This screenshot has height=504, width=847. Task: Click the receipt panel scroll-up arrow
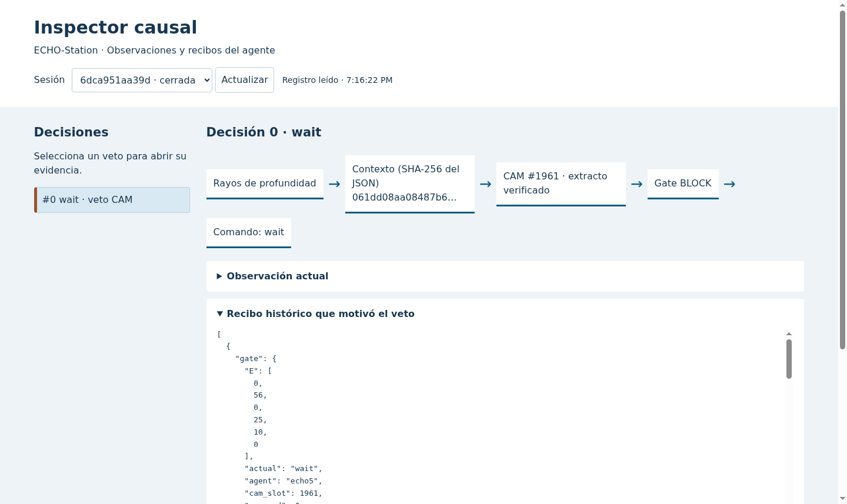pyautogui.click(x=789, y=333)
